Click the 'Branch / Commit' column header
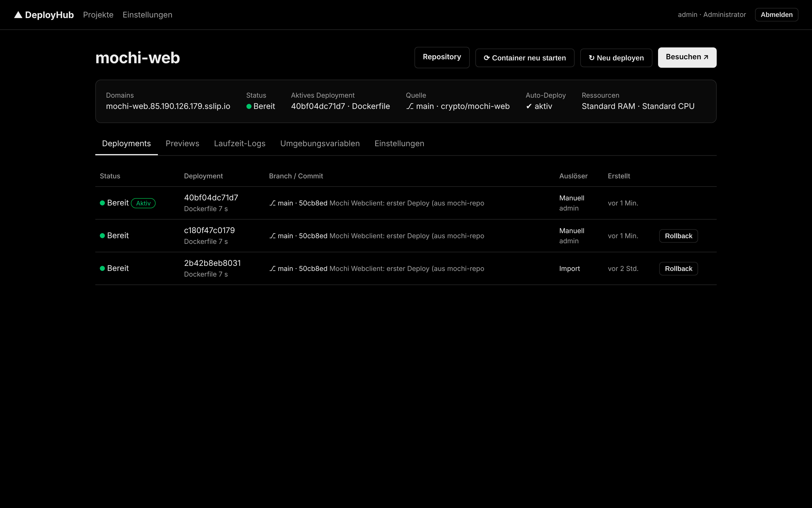 (x=296, y=176)
